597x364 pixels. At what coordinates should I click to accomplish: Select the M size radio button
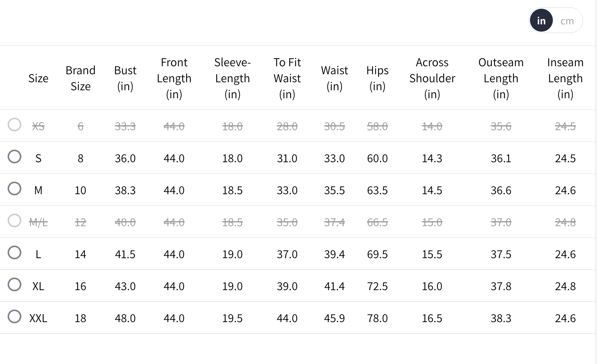point(14,188)
